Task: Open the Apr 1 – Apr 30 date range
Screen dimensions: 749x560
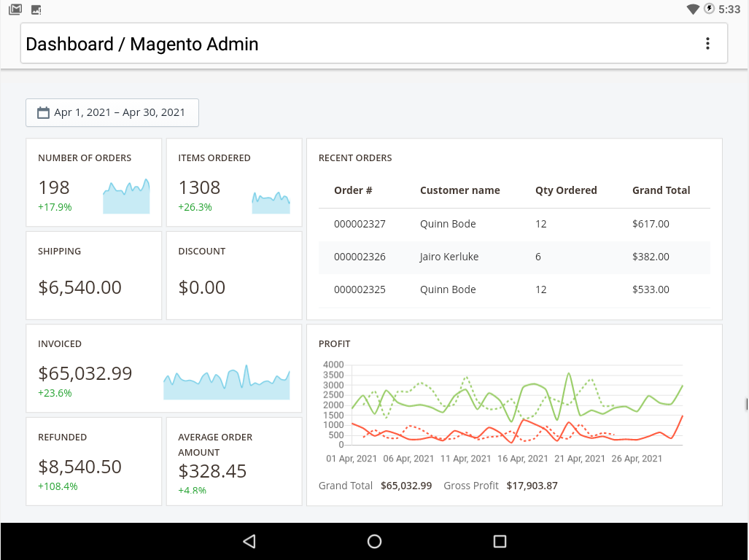Action: [112, 113]
